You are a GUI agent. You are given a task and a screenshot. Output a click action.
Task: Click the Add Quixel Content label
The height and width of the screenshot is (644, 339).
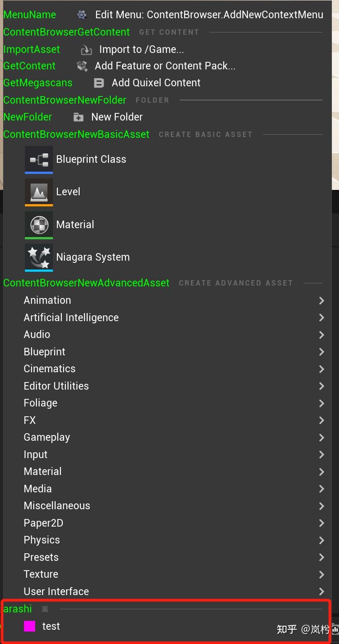point(156,83)
